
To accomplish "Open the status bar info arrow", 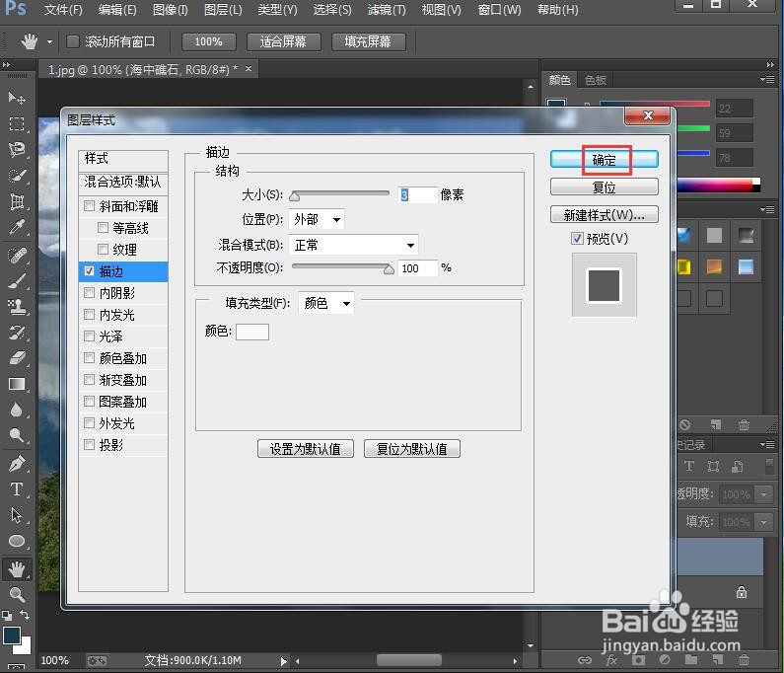I will pos(283,661).
